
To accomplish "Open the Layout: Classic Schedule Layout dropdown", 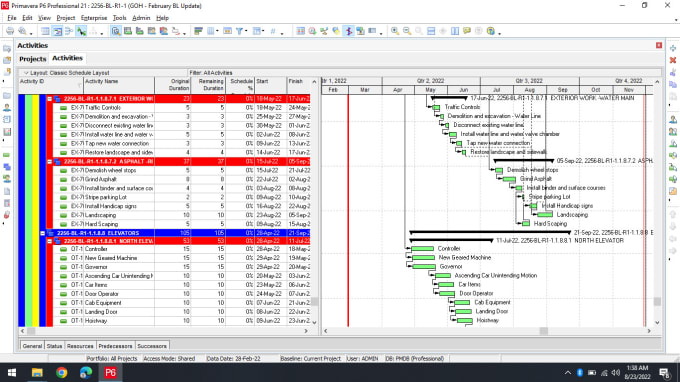I will 67,73.
